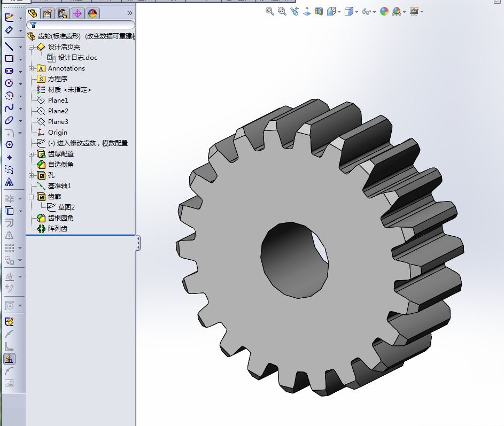Select the Ellipse sketch tool

click(9, 120)
